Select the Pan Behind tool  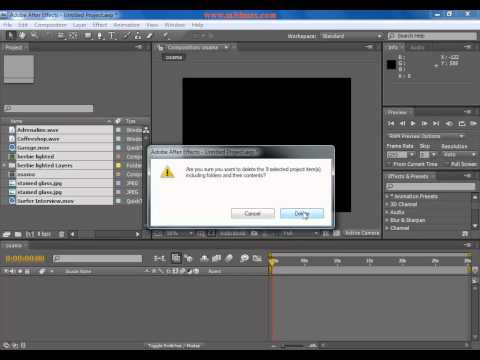(x=74, y=36)
